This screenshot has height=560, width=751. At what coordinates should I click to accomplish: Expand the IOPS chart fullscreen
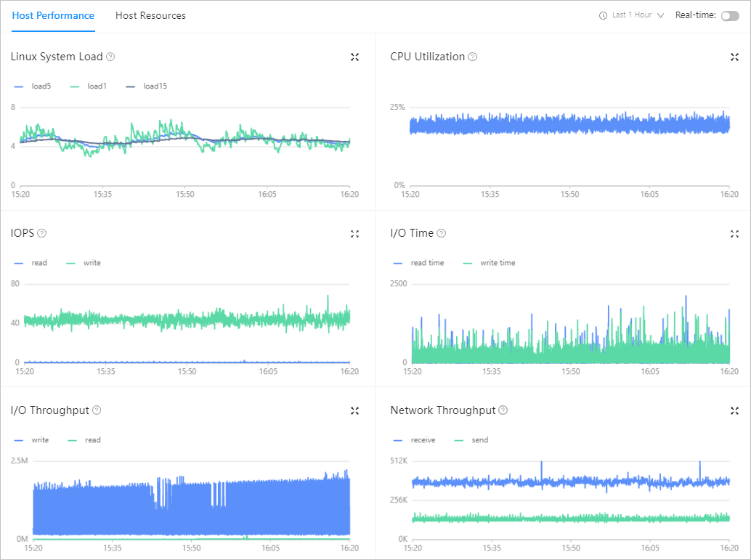(x=354, y=234)
